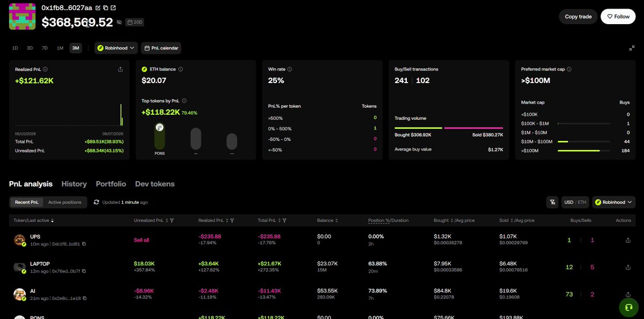Show info about ETH balance
644x319 pixels.
click(x=181, y=69)
